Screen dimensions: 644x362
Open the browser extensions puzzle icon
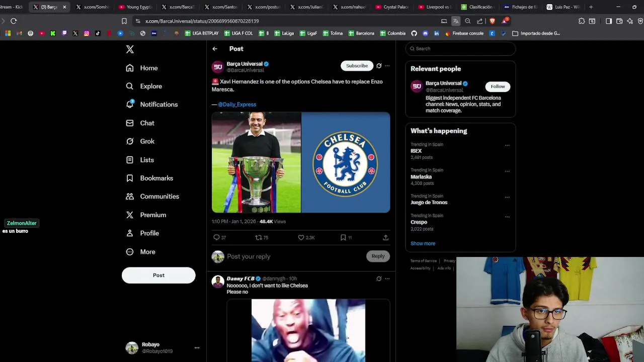coord(582,21)
